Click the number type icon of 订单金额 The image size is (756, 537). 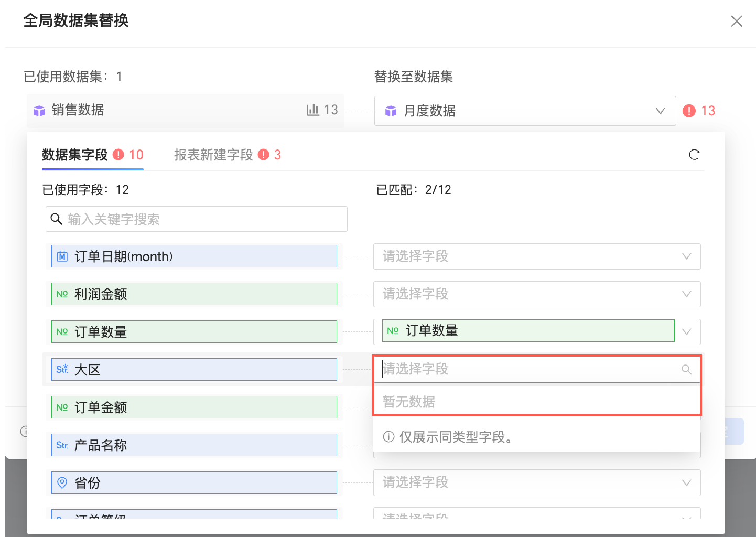62,407
